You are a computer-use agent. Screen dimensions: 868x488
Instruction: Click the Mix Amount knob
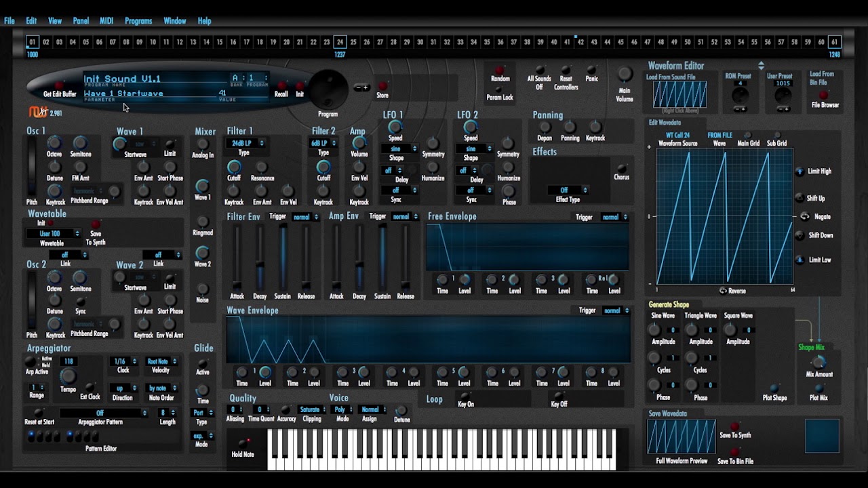click(x=818, y=362)
